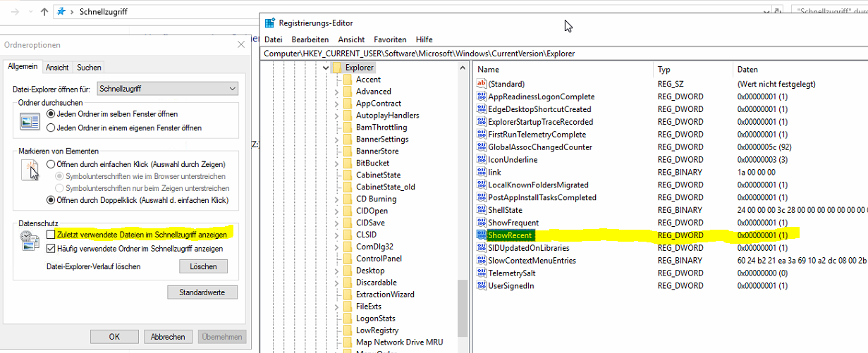Image resolution: width=868 pixels, height=353 pixels.
Task: Open the Bearbeiten menu
Action: coord(310,39)
